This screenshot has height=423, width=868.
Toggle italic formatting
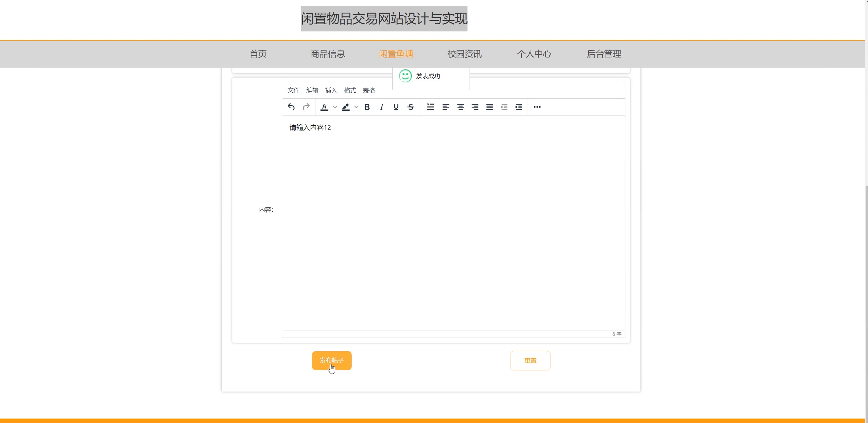[382, 107]
